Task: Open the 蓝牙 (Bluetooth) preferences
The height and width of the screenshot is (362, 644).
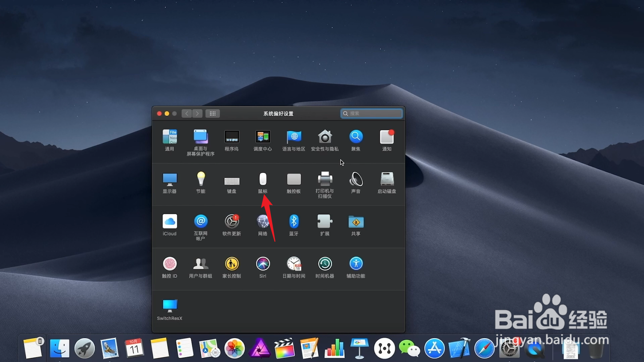Action: tap(294, 225)
